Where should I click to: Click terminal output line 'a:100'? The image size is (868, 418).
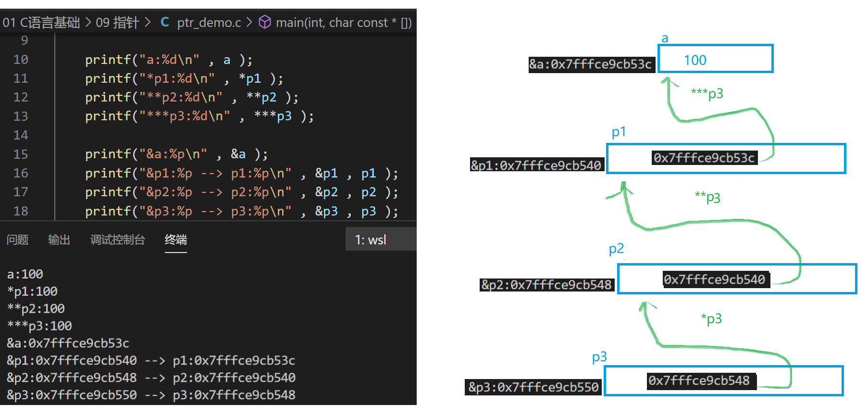click(25, 274)
